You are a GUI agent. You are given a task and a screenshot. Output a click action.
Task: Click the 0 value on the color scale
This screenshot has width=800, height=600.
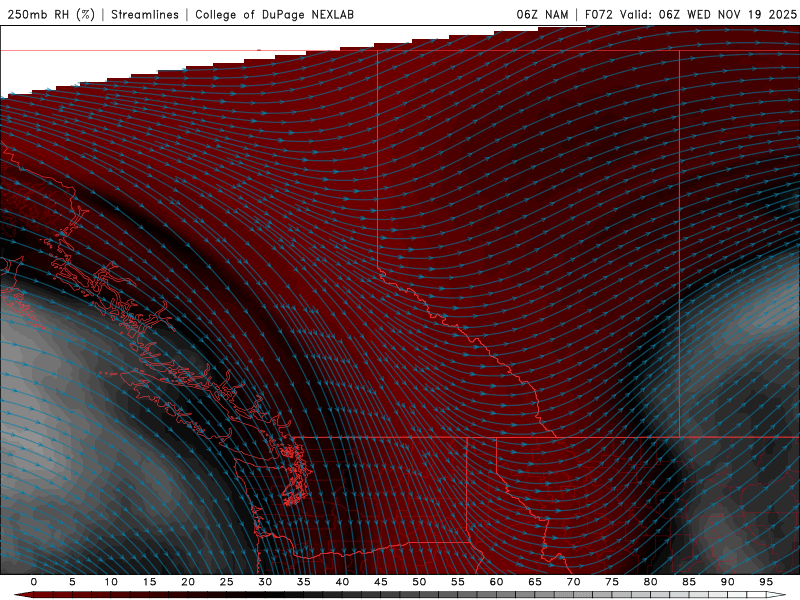34,582
